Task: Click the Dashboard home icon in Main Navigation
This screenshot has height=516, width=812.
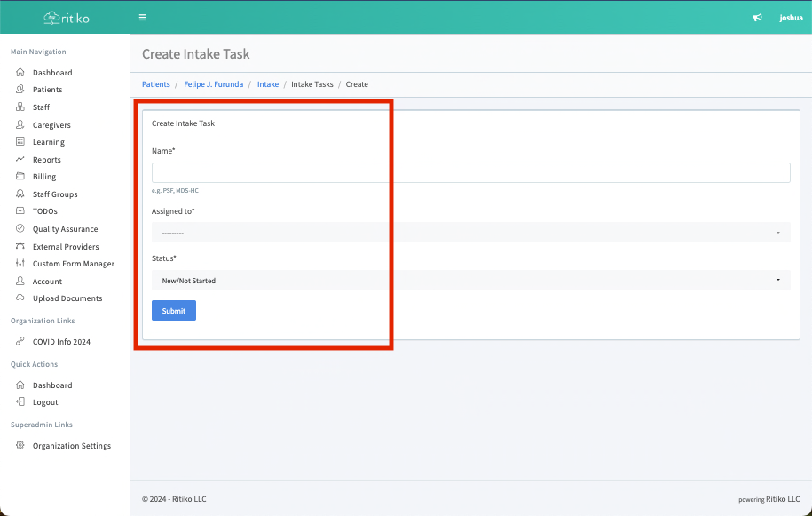Action: tap(20, 73)
